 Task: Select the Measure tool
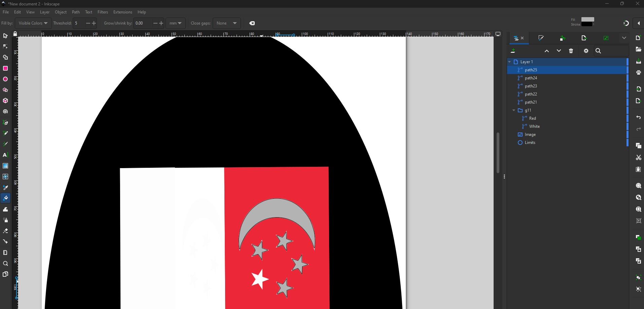(x=5, y=253)
